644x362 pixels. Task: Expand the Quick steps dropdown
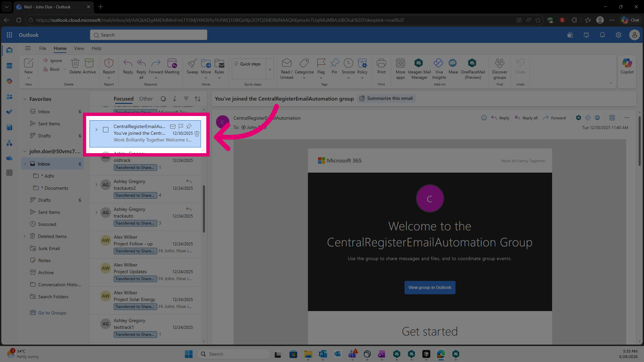pyautogui.click(x=270, y=69)
